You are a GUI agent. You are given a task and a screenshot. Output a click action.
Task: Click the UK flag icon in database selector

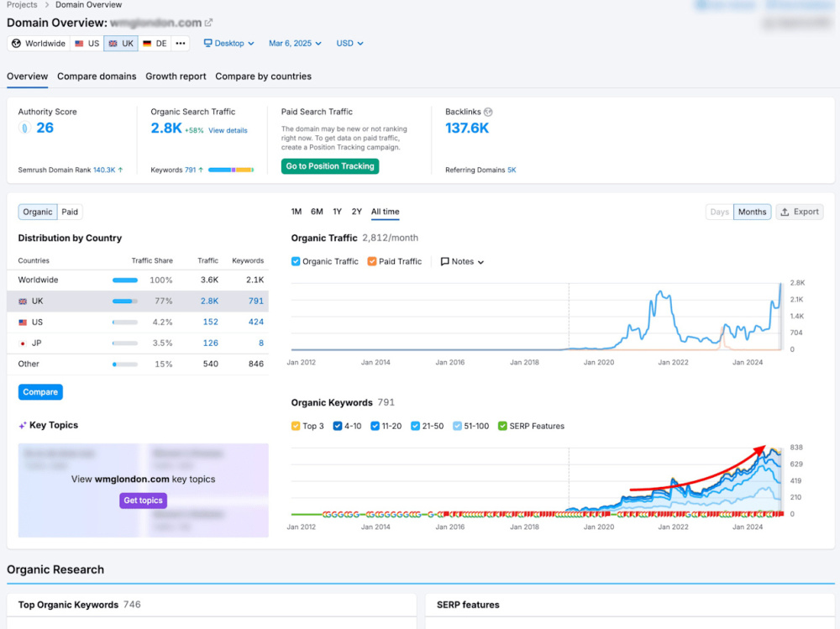click(113, 44)
